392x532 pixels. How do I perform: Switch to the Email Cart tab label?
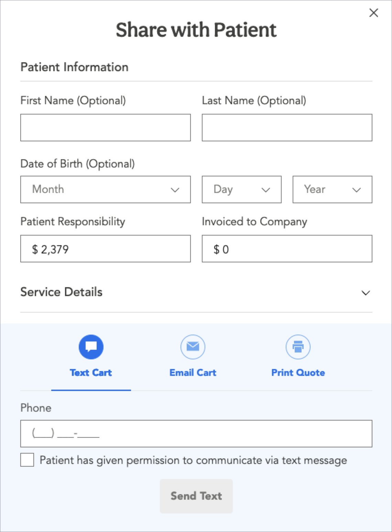(193, 373)
